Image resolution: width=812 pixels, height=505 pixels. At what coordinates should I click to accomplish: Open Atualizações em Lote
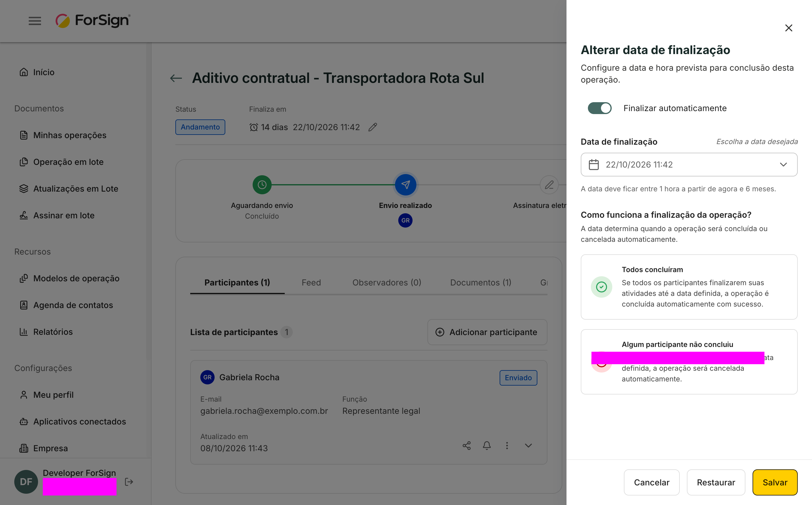69,189
